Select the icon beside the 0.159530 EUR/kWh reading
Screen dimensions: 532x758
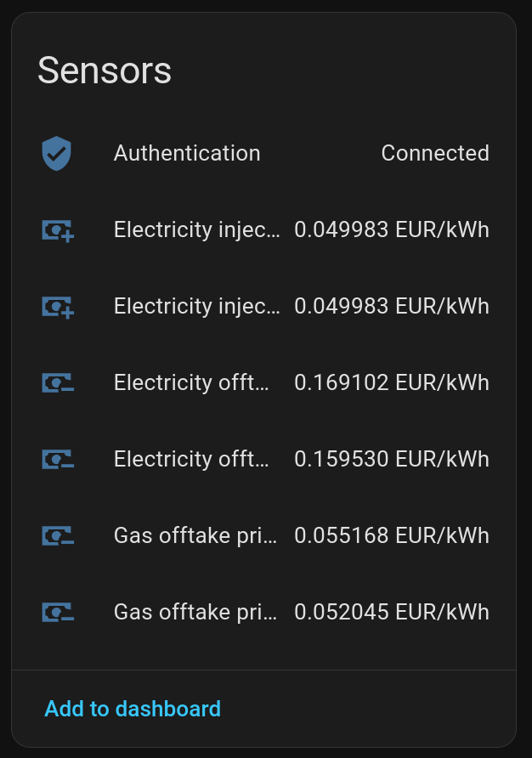coord(58,460)
